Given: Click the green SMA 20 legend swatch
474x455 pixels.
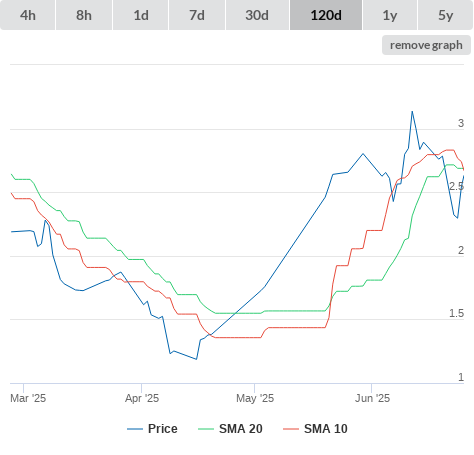Looking at the screenshot, I should [206, 429].
